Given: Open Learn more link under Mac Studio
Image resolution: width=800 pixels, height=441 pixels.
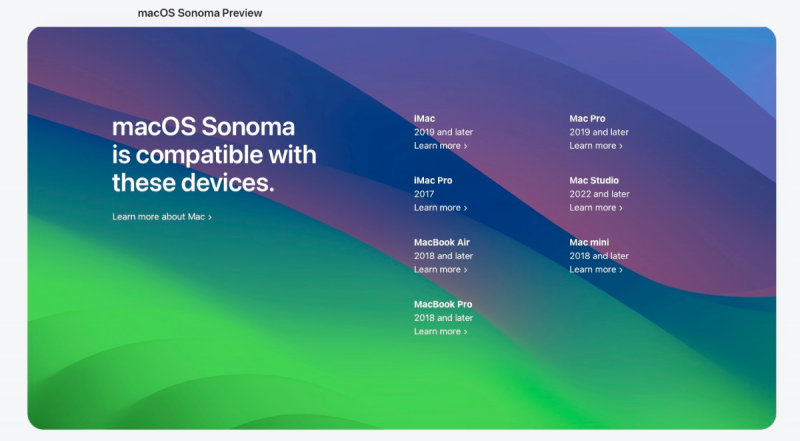Looking at the screenshot, I should [x=596, y=208].
